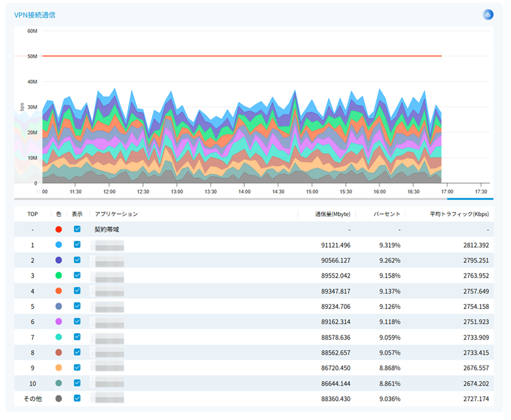511x420 pixels.
Task: Click the アプリケーション column header
Action: [116, 214]
